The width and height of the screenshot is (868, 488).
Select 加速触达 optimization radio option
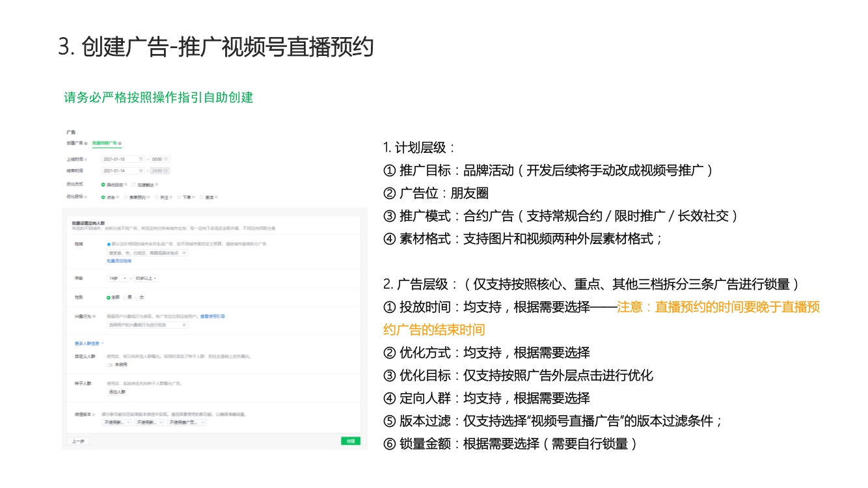pos(133,185)
